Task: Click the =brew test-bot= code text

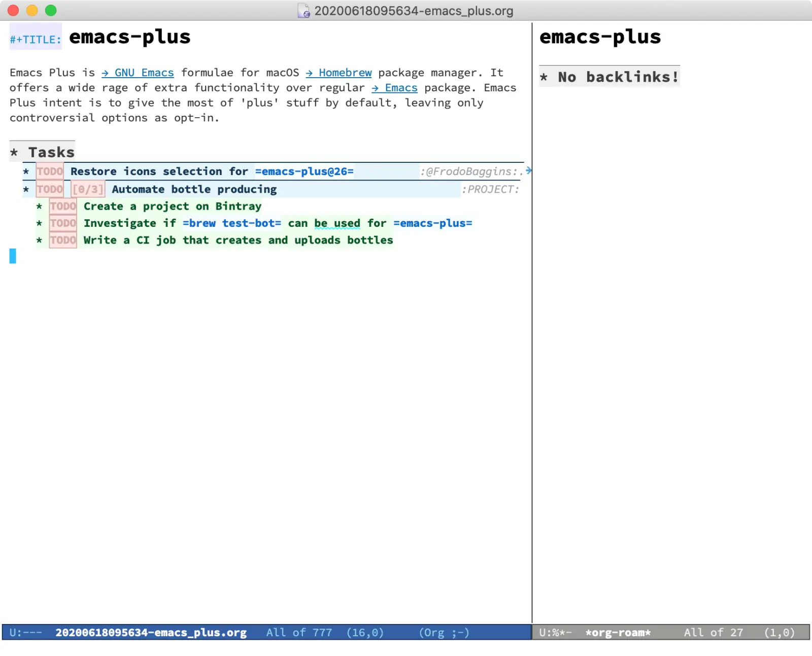Action: point(232,223)
